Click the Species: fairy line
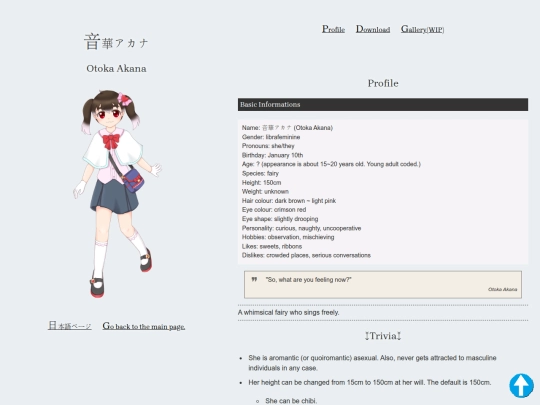 click(260, 174)
